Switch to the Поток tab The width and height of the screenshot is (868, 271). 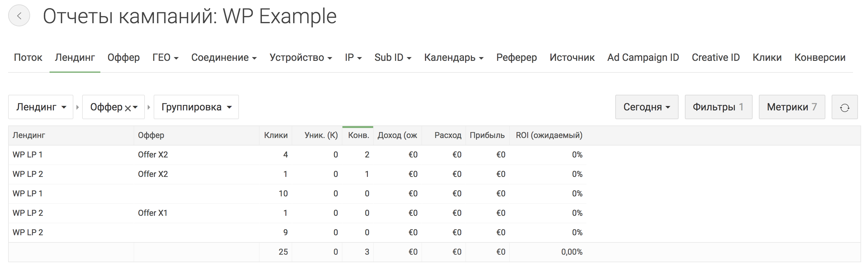pyautogui.click(x=28, y=58)
